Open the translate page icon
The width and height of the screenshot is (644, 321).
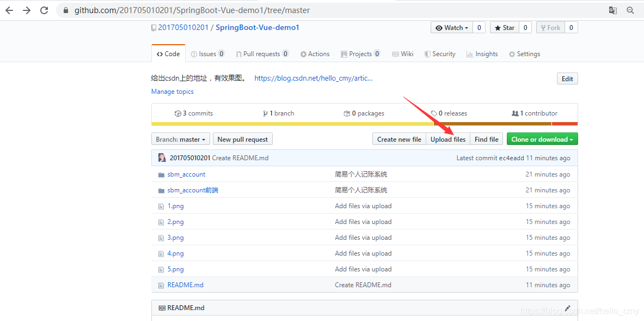pos(613,11)
